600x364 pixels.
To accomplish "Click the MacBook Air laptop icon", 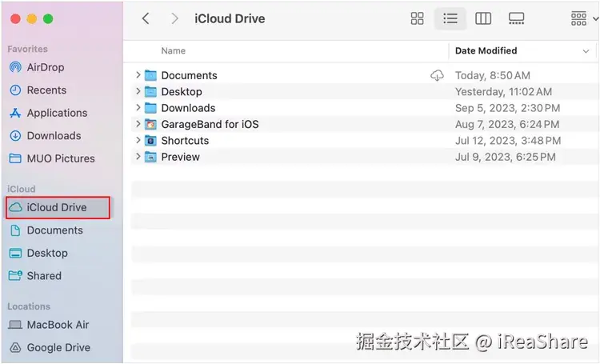I will [x=15, y=325].
